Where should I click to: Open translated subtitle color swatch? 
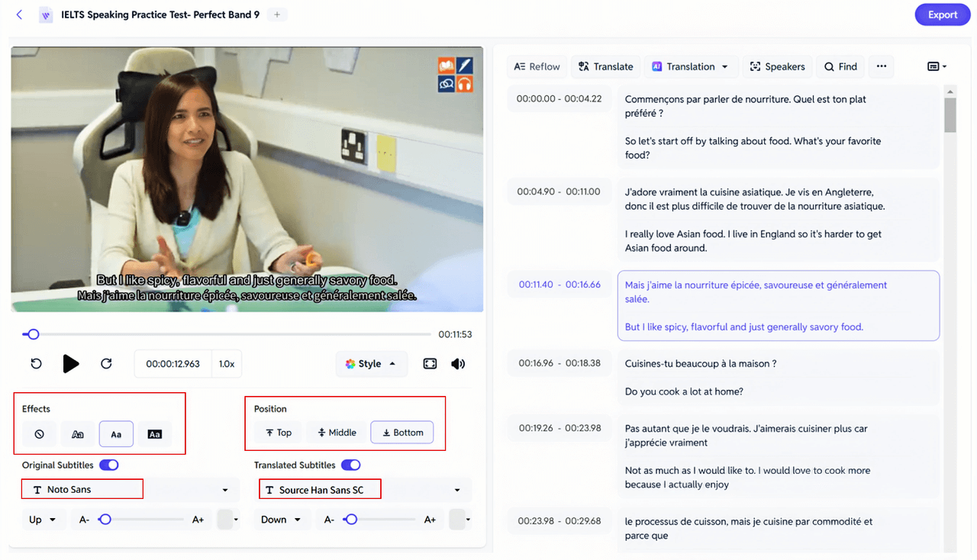(x=460, y=520)
